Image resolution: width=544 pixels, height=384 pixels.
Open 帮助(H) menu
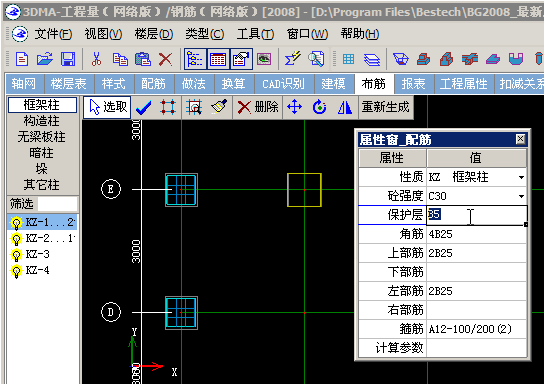(x=360, y=34)
